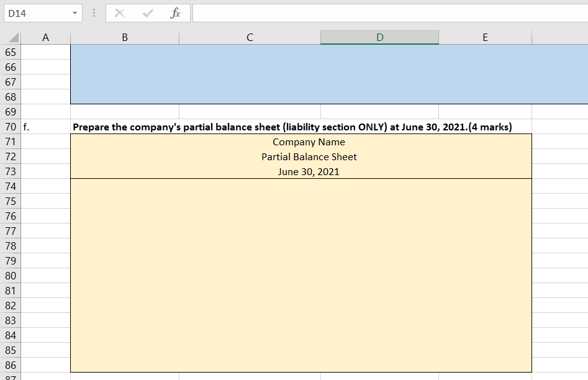Select row 84 header
This screenshot has height=380, width=588.
(x=11, y=335)
